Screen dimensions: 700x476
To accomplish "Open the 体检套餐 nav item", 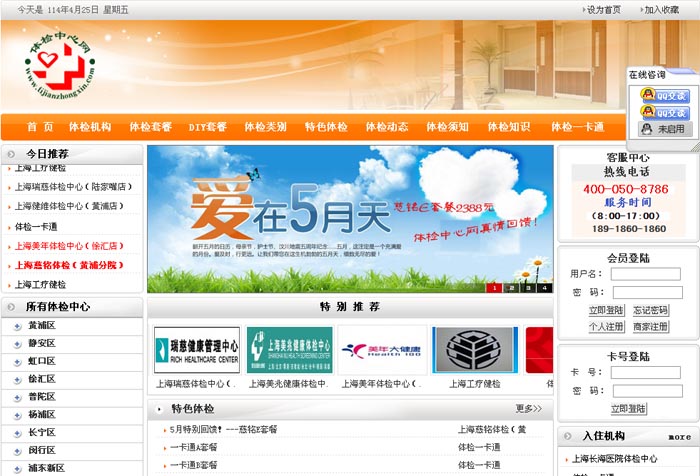I will [150, 127].
